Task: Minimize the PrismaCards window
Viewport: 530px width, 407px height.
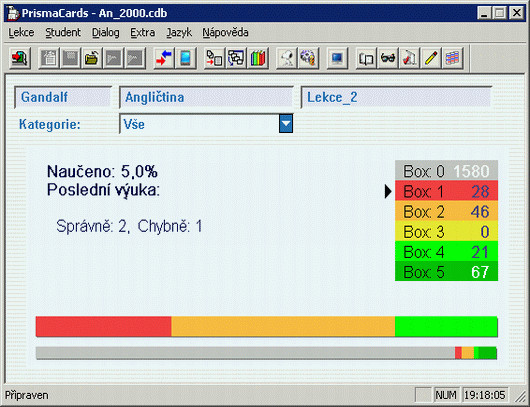Action: pos(484,13)
